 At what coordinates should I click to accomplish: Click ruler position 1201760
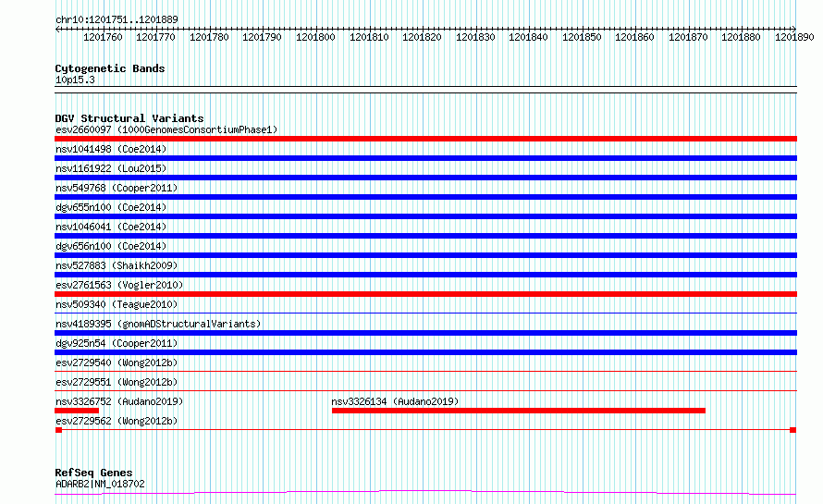point(103,37)
